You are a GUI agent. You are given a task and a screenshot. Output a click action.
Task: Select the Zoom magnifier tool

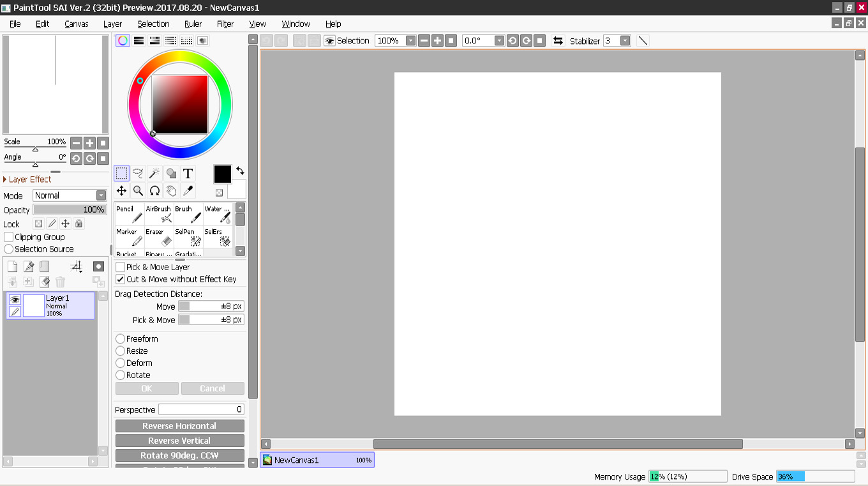[x=138, y=190]
